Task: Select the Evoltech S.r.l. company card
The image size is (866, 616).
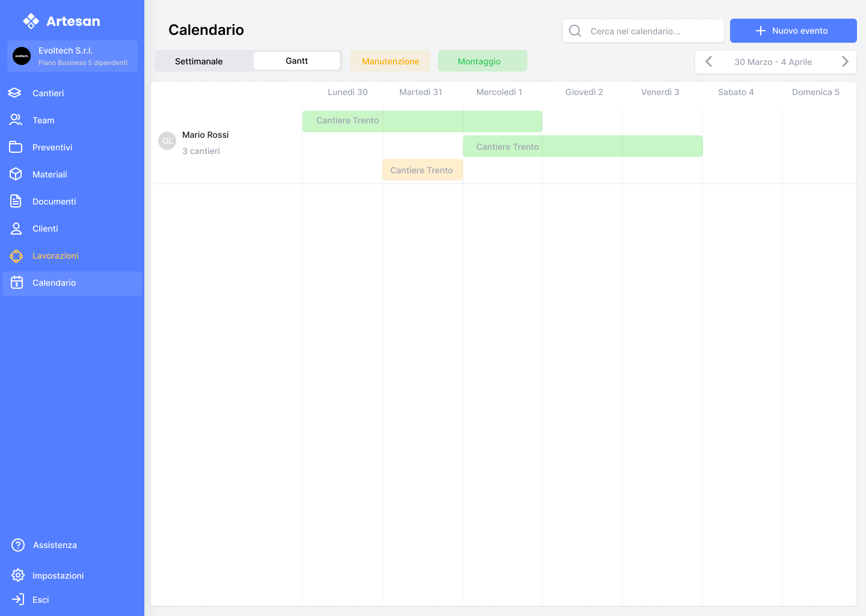Action: click(x=72, y=56)
